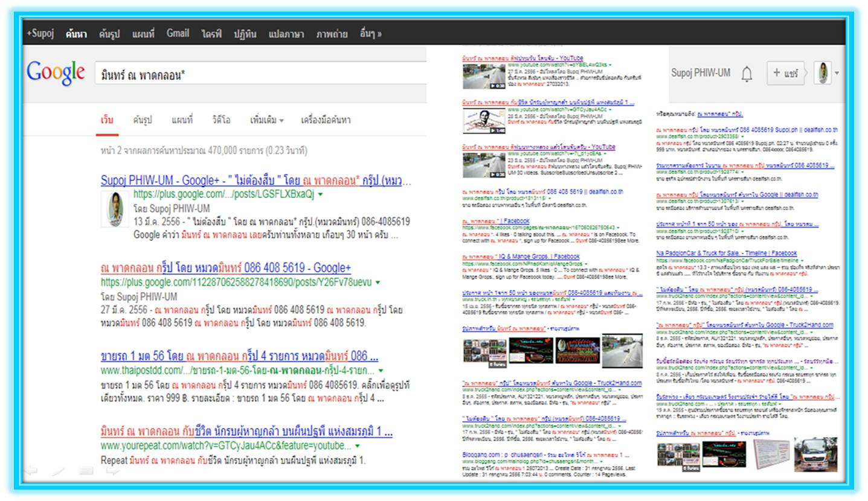Open the first YouTube result title in the middle column

522,58
